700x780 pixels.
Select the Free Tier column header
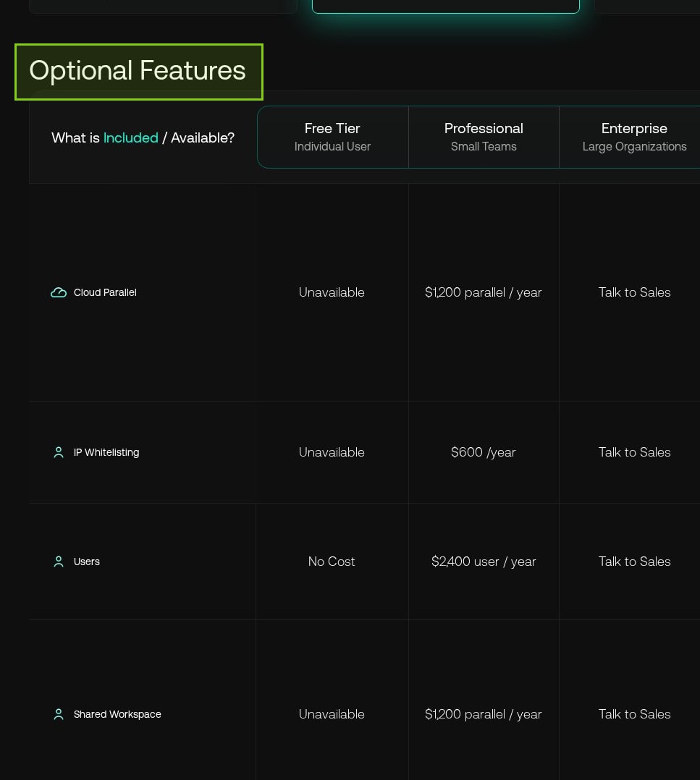(x=332, y=137)
